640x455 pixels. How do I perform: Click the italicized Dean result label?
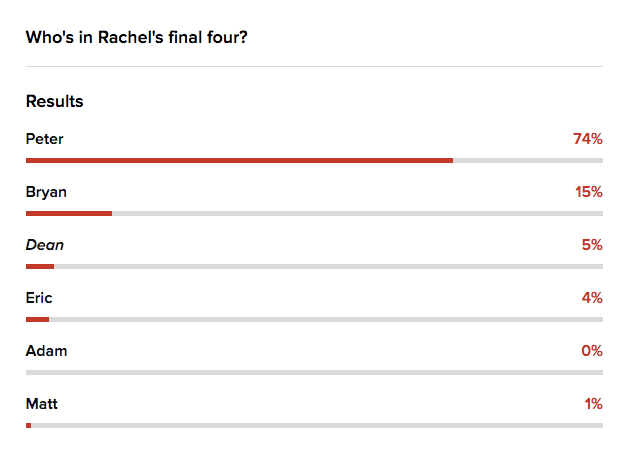[x=45, y=244]
